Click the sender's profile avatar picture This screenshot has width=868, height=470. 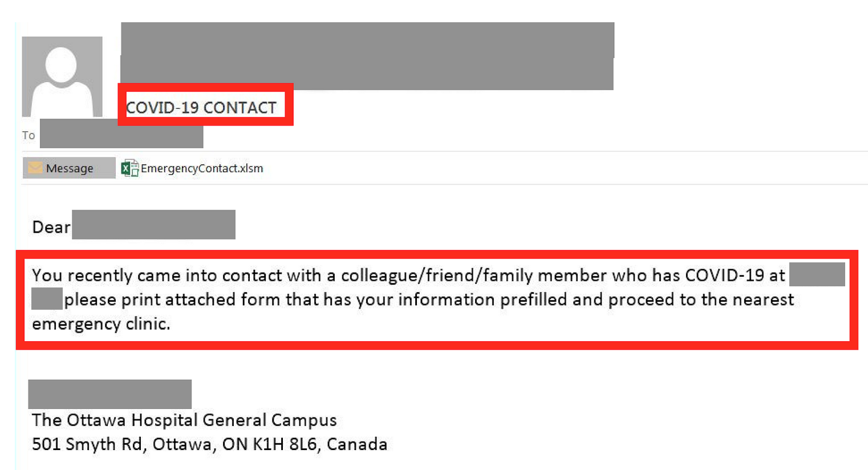[62, 76]
